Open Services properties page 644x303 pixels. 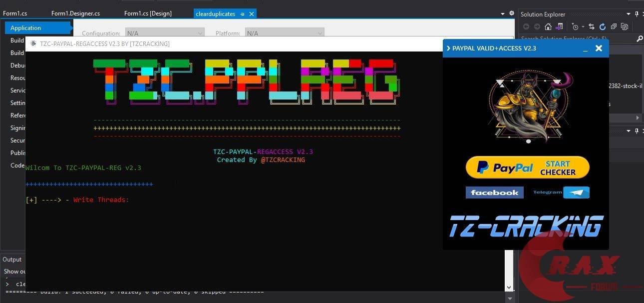tap(18, 90)
